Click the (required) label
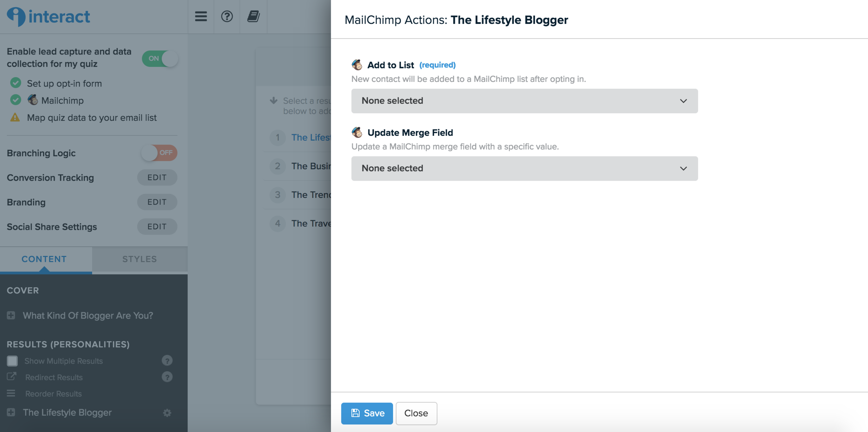Viewport: 868px width, 432px height. click(x=437, y=65)
